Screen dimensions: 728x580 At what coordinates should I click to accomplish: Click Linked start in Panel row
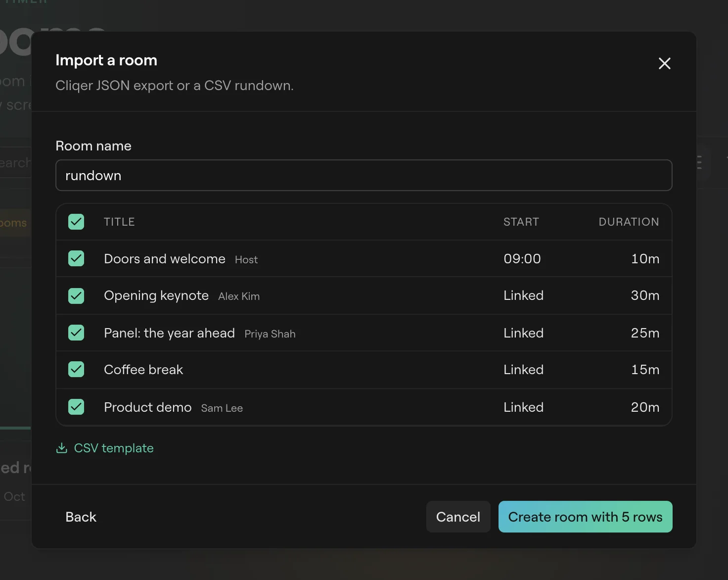coord(523,333)
